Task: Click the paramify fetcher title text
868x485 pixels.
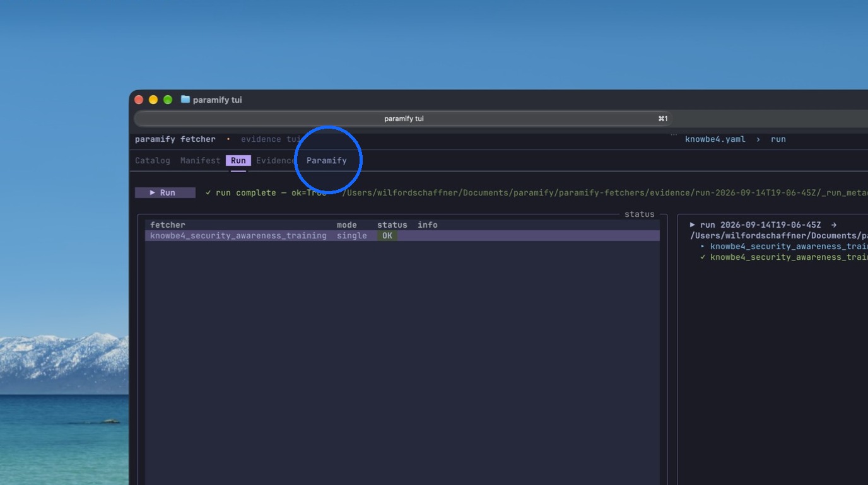Action: 175,139
